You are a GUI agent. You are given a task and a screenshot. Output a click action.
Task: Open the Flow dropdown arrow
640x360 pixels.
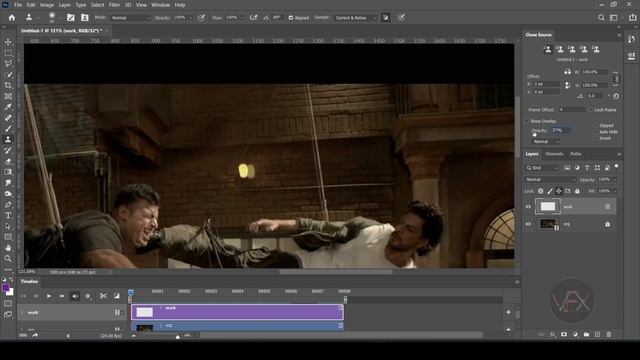242,18
